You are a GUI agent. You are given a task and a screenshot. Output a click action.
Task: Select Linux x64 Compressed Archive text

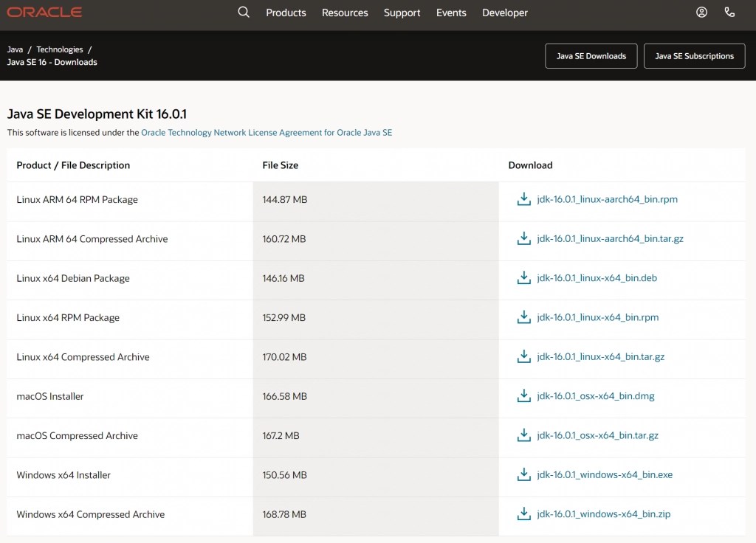click(x=83, y=357)
